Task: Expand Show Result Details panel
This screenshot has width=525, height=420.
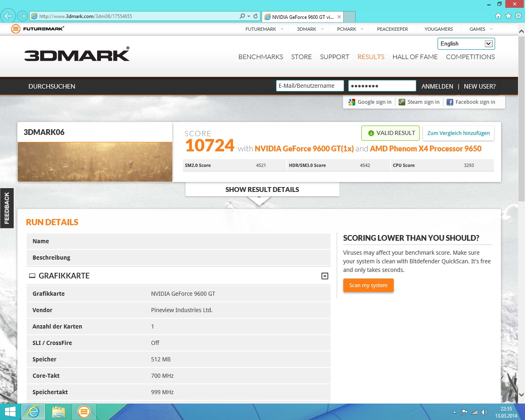Action: click(x=262, y=189)
